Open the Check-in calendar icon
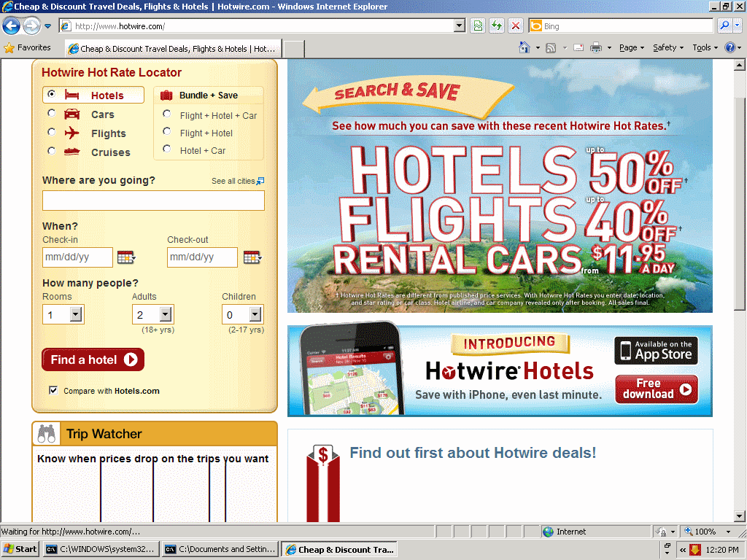Image resolution: width=747 pixels, height=560 pixels. pyautogui.click(x=126, y=257)
